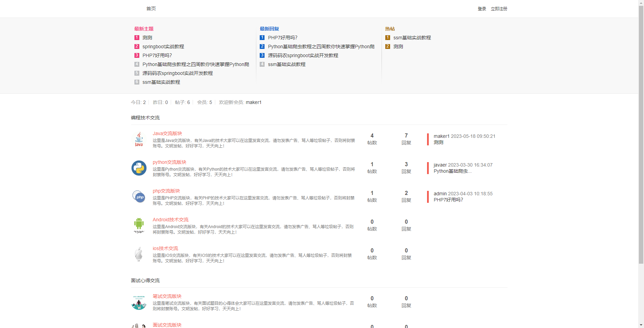
Task: Open the 面试交流版块 forum title
Action: click(167, 325)
